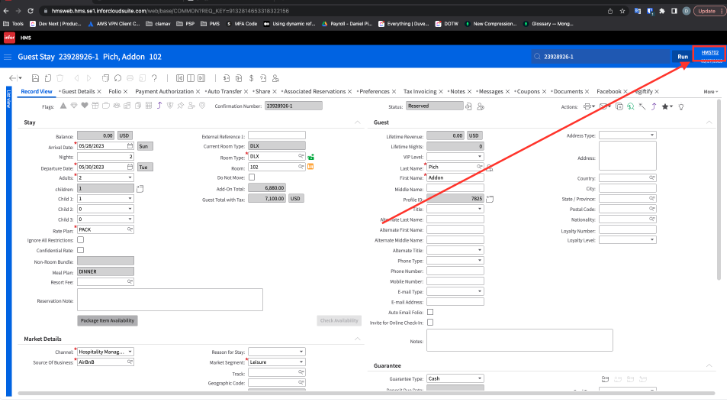This screenshot has height=400, width=727.
Task: Click the heart flag icon
Action: (x=84, y=106)
